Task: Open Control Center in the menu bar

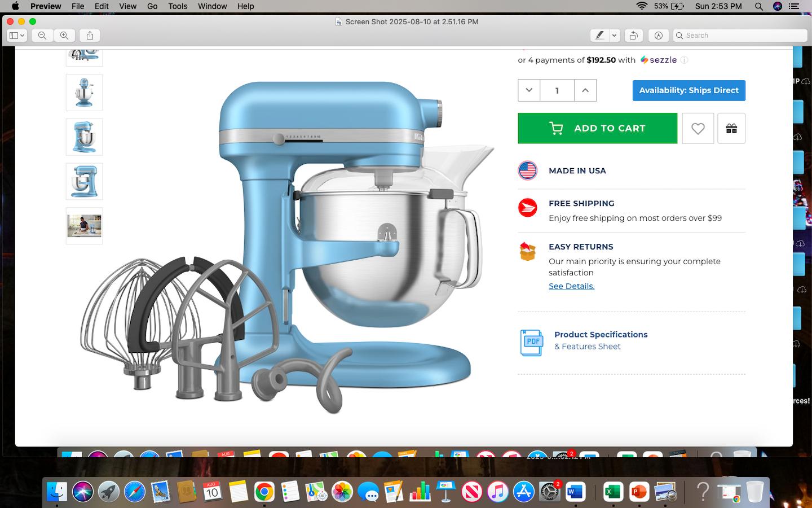Action: [794, 6]
